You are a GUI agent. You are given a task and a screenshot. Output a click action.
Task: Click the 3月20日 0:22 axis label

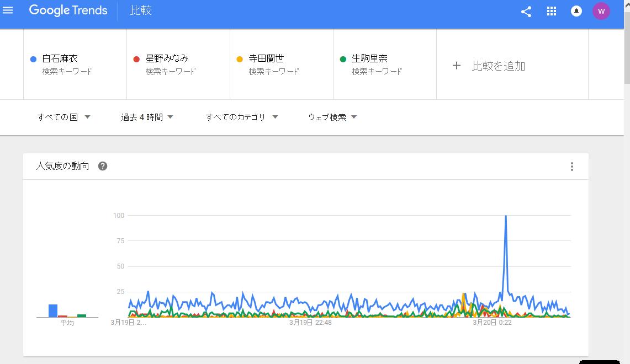492,323
